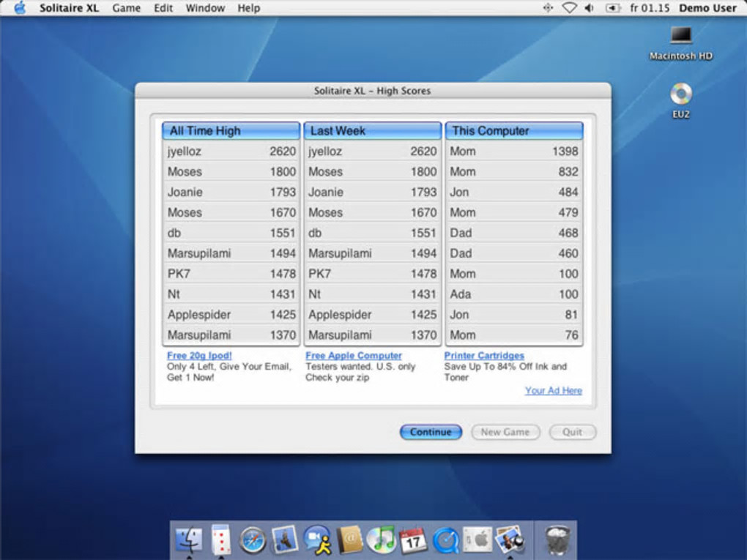Launch QuickTime Player from the Dock

click(x=445, y=541)
